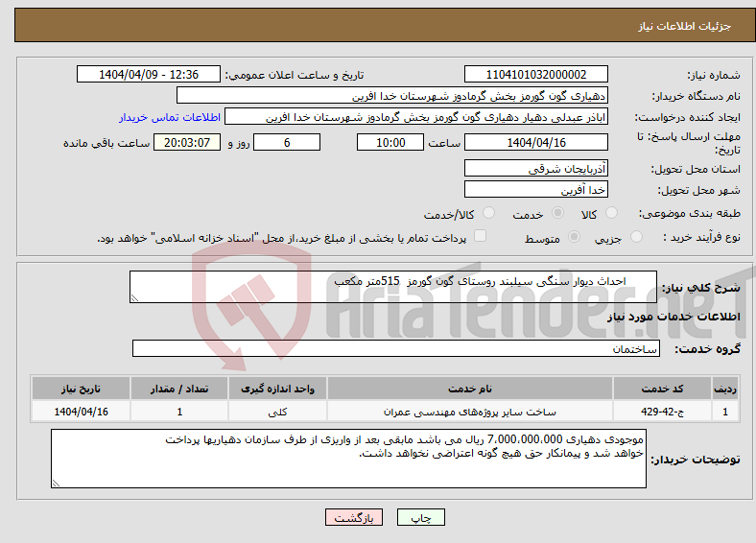Click the quantity cell in the service row
756x543 pixels.
coord(179,412)
